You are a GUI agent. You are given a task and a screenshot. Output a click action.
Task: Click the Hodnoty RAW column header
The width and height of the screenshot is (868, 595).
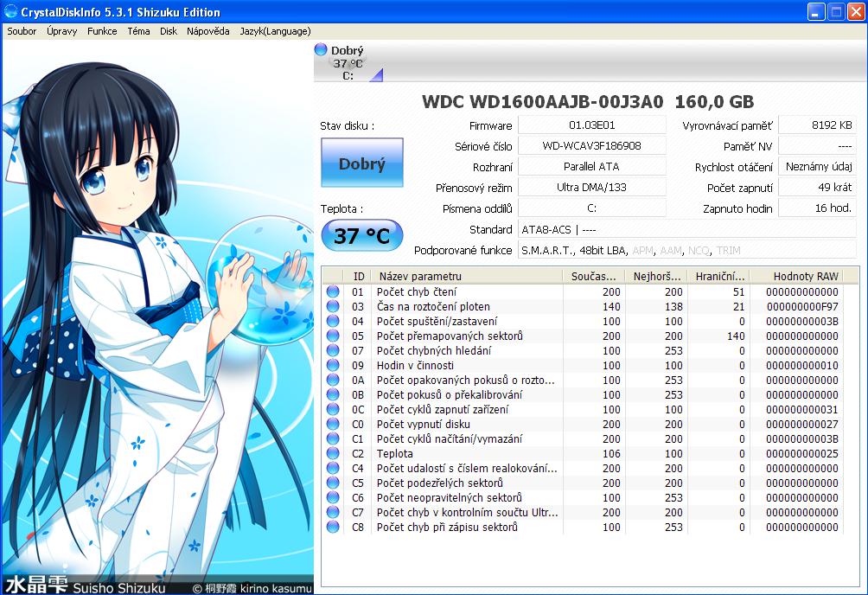(x=805, y=276)
